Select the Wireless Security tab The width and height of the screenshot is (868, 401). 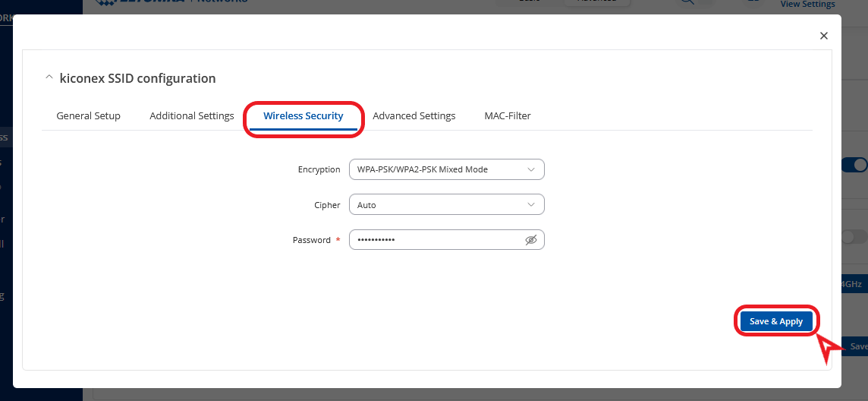coord(303,116)
